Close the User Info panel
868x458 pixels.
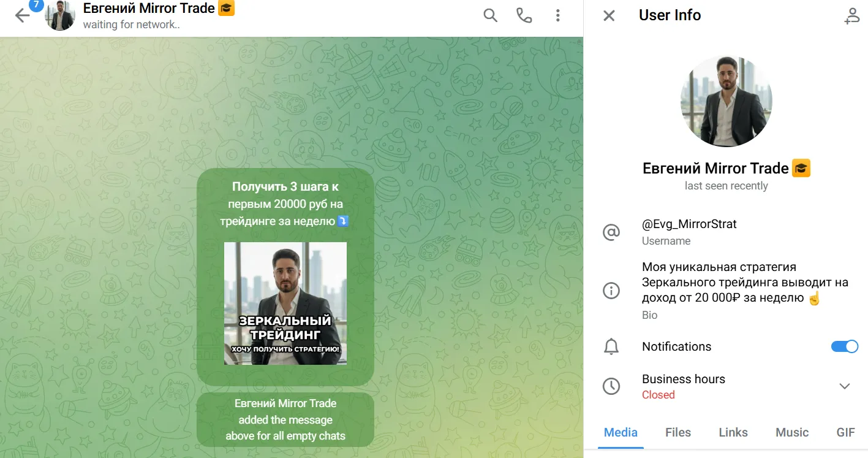point(609,15)
